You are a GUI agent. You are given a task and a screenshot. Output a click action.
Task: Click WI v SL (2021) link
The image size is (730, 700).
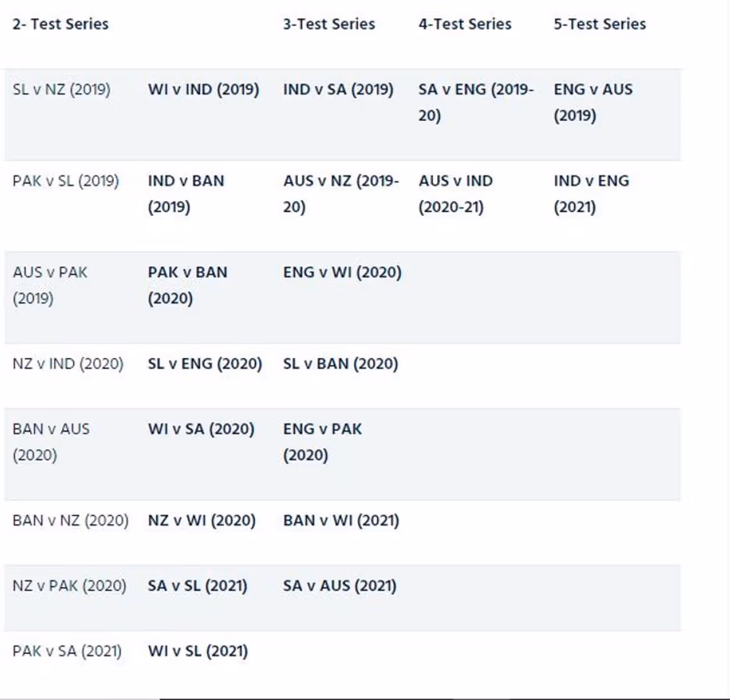[x=197, y=651]
